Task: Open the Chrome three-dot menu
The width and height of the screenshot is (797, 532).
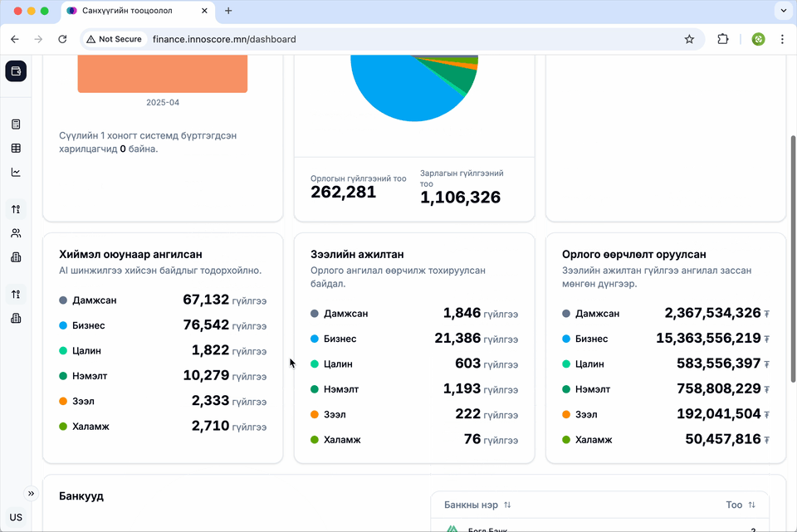Action: point(782,39)
